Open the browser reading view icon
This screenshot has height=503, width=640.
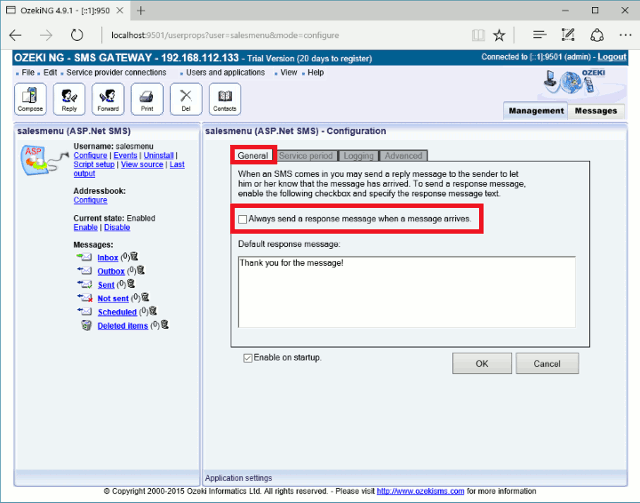[x=478, y=35]
